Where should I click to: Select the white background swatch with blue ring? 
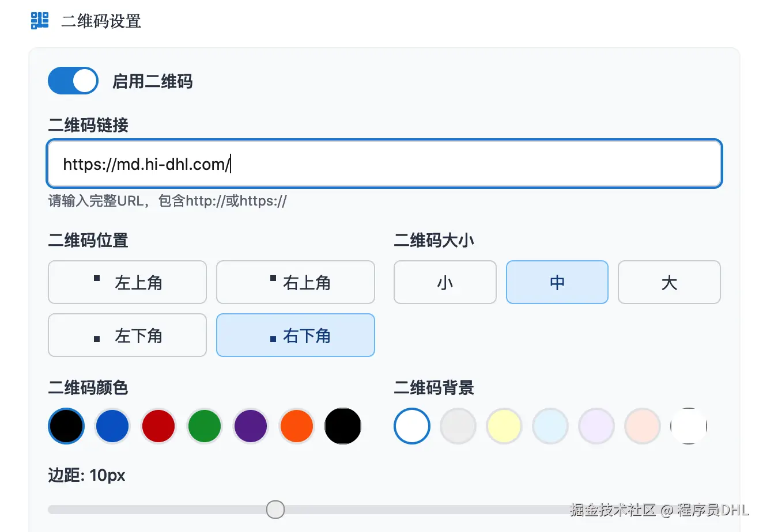point(412,426)
